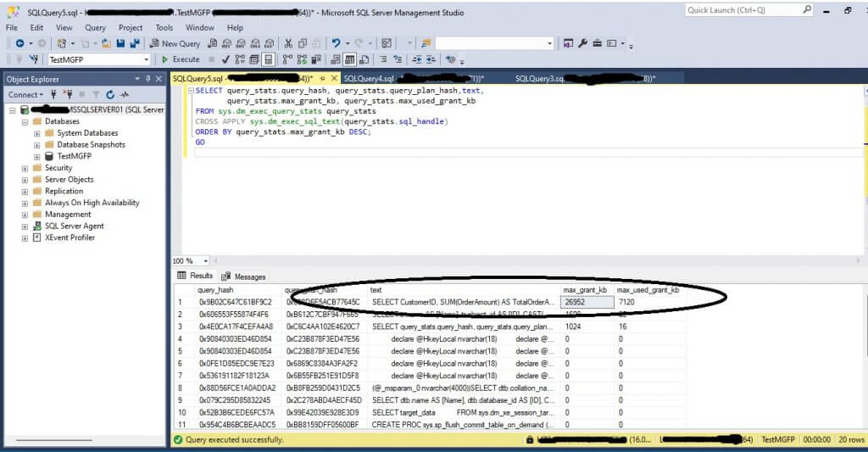Open the TestMGFP database dropdown
The width and height of the screenshot is (868, 452).
146,59
